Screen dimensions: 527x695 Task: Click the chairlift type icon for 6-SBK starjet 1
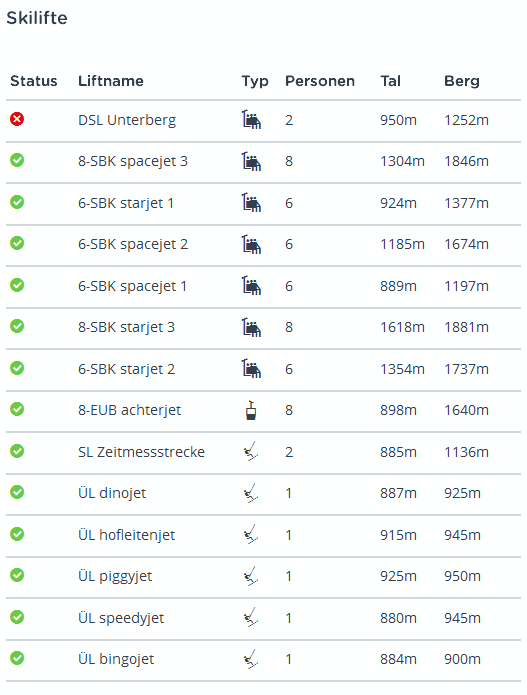(x=251, y=203)
